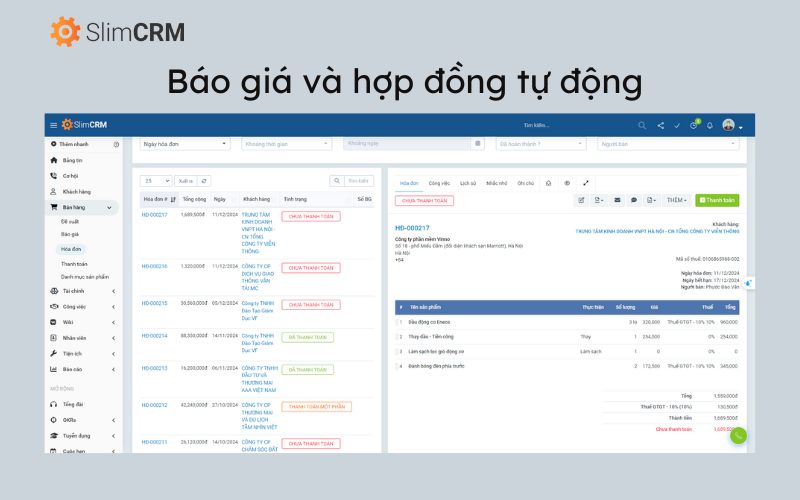
Task: Open Khoảng thời gian filter dropdown
Action: (x=286, y=144)
